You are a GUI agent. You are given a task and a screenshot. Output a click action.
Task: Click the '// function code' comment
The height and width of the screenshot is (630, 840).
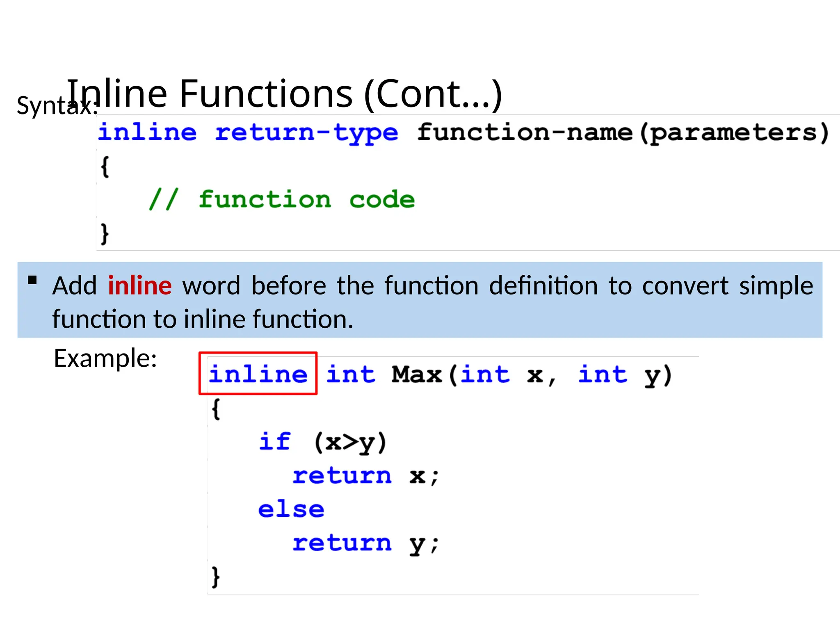click(282, 200)
